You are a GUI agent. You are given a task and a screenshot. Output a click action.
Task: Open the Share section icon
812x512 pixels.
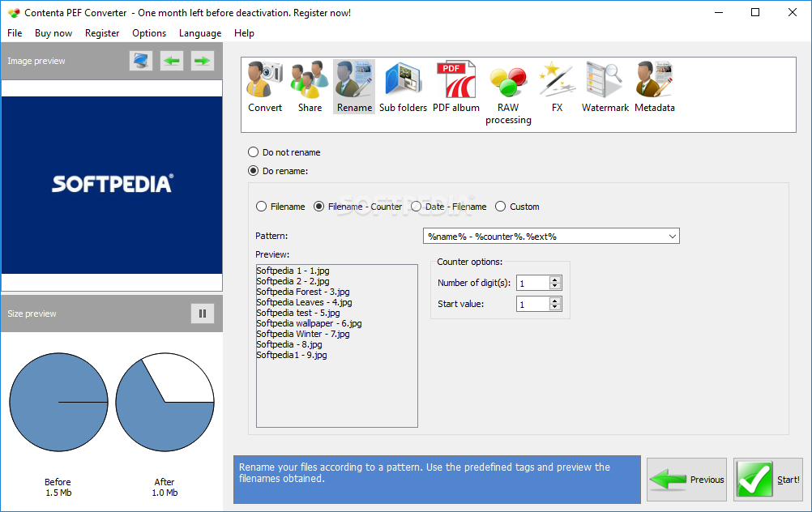pos(310,87)
